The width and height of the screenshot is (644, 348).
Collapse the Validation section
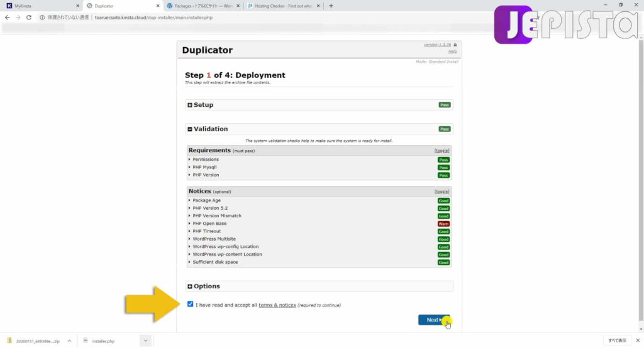(x=190, y=129)
